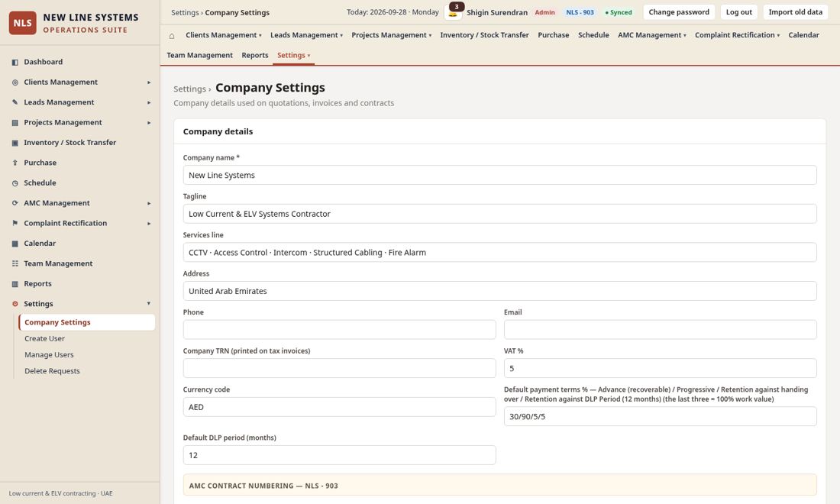This screenshot has height=504, width=840.
Task: Click the Dashboard sidebar icon
Action: coord(15,62)
